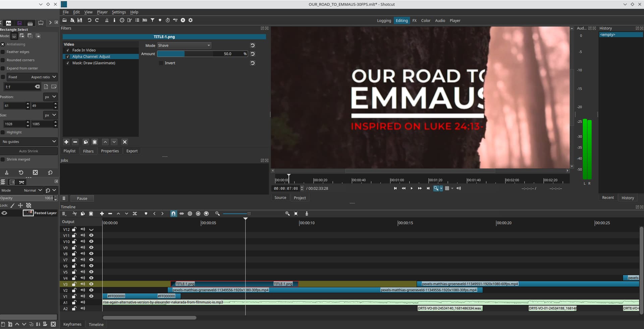Reset the Amount parameter to default
The image size is (644, 329).
(253, 54)
